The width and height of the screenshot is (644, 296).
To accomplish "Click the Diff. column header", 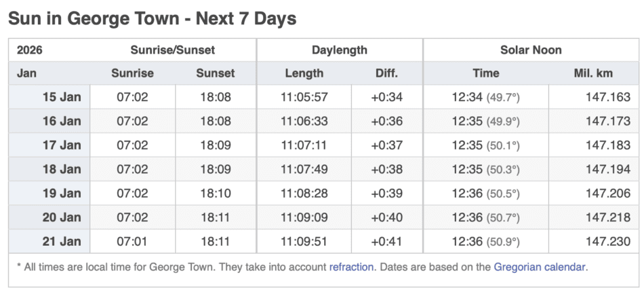I will click(x=386, y=73).
